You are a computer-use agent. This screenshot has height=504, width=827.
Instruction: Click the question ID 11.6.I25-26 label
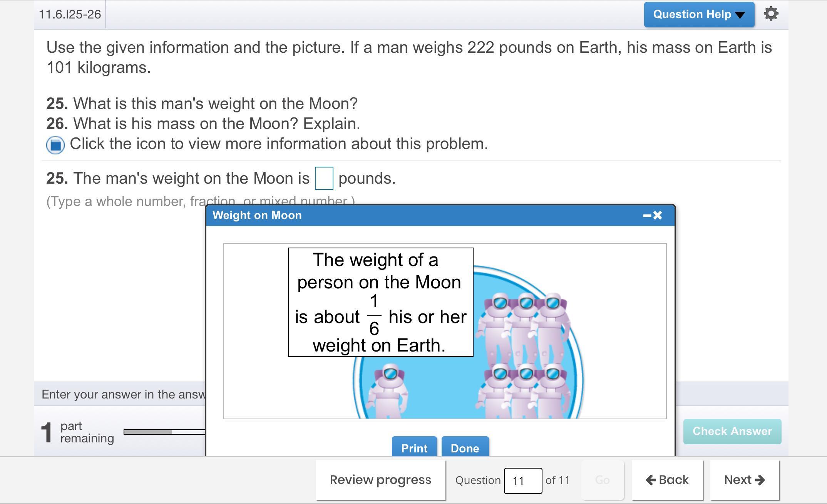click(x=70, y=15)
